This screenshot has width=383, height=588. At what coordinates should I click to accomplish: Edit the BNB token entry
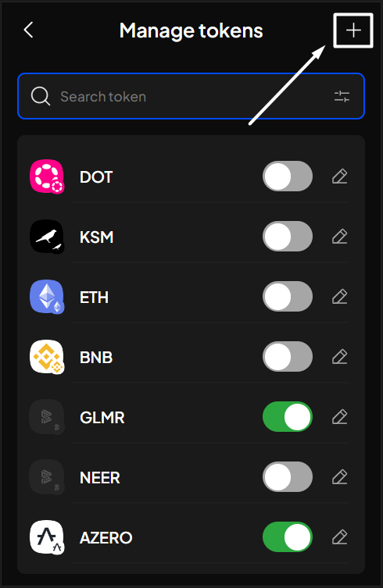tap(340, 357)
